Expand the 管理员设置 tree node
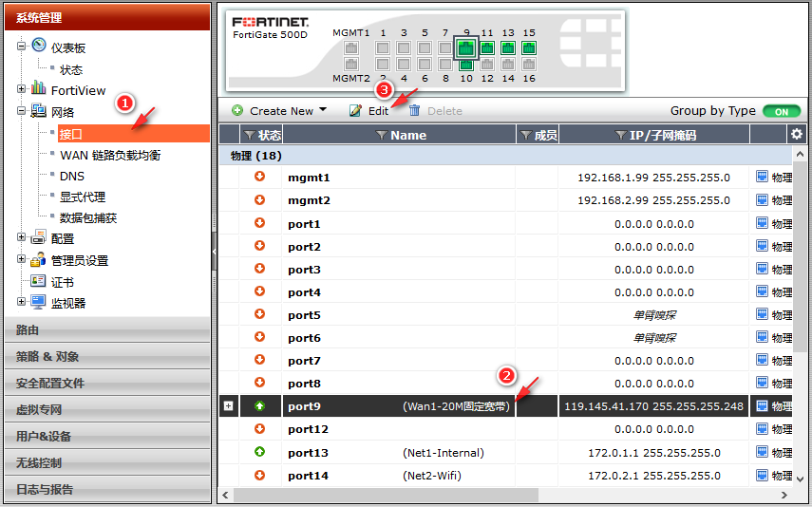 click(21, 259)
